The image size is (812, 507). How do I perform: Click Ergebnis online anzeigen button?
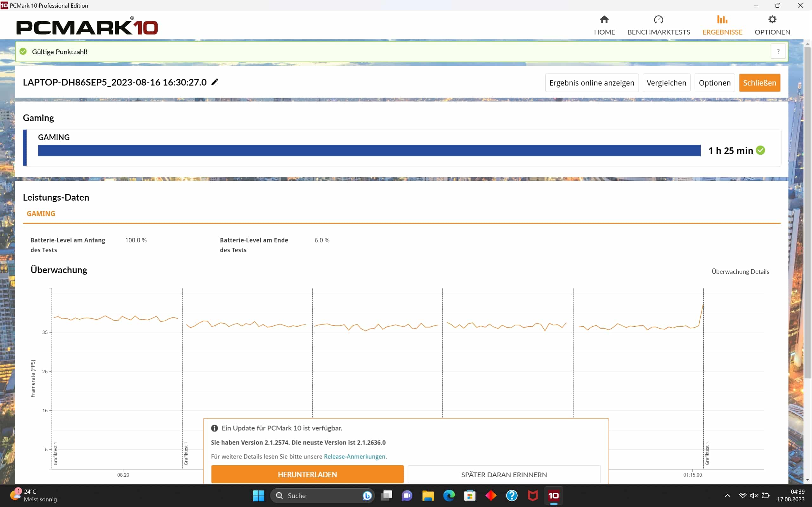click(592, 83)
